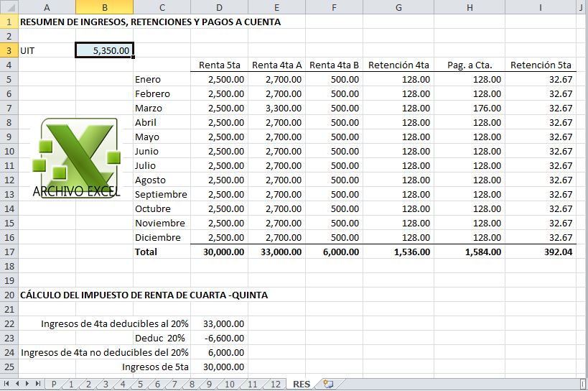Image resolution: width=588 pixels, height=391 pixels.
Task: Click the insert new worksheet tab icon
Action: click(328, 384)
